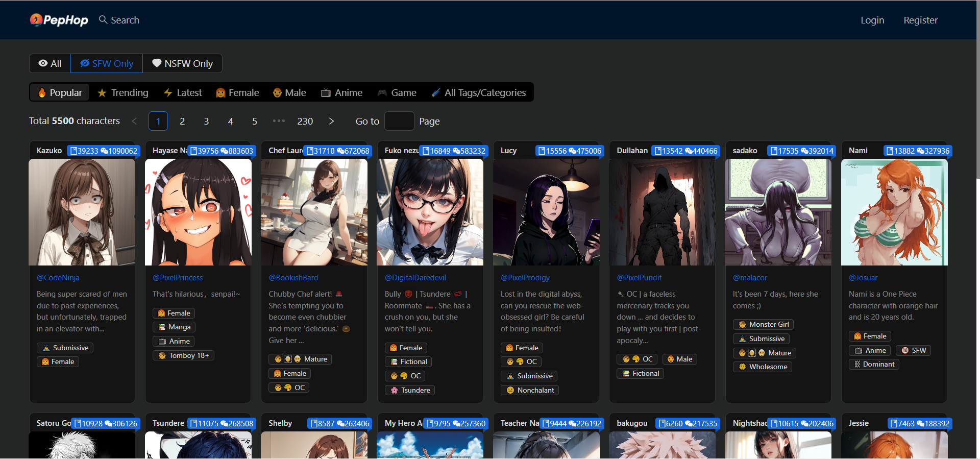Click pagination ellipsis to jump forward
This screenshot has height=459, width=980.
[x=279, y=121]
